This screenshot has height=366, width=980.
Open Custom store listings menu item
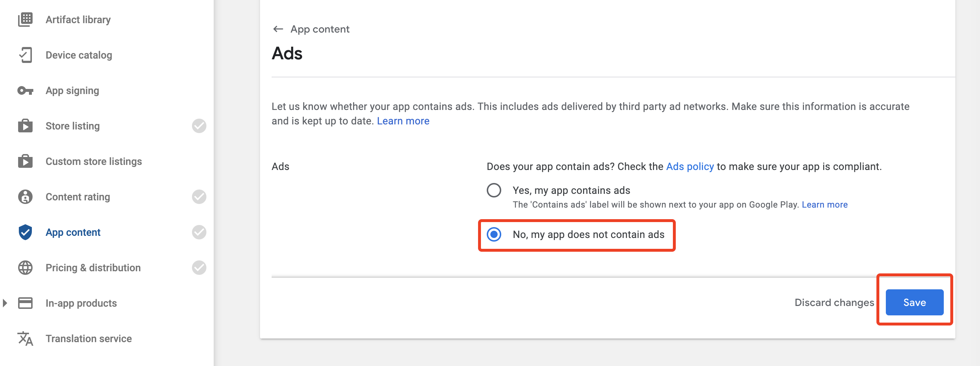click(x=93, y=162)
